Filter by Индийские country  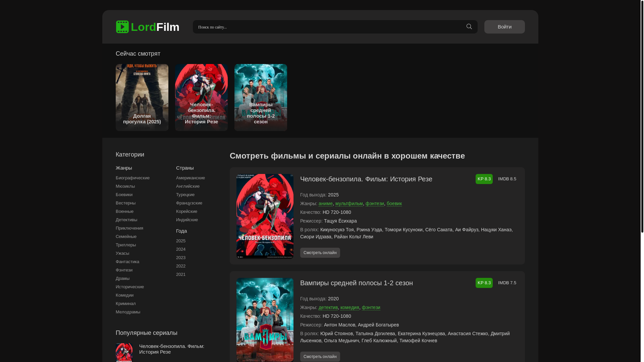[x=187, y=220]
